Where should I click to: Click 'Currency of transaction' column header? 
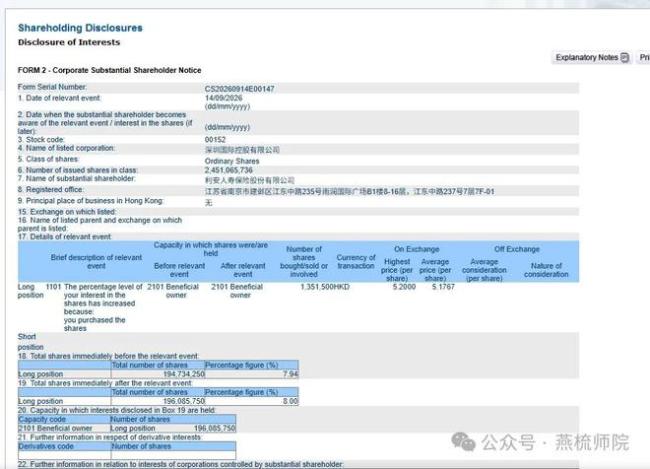tap(356, 262)
